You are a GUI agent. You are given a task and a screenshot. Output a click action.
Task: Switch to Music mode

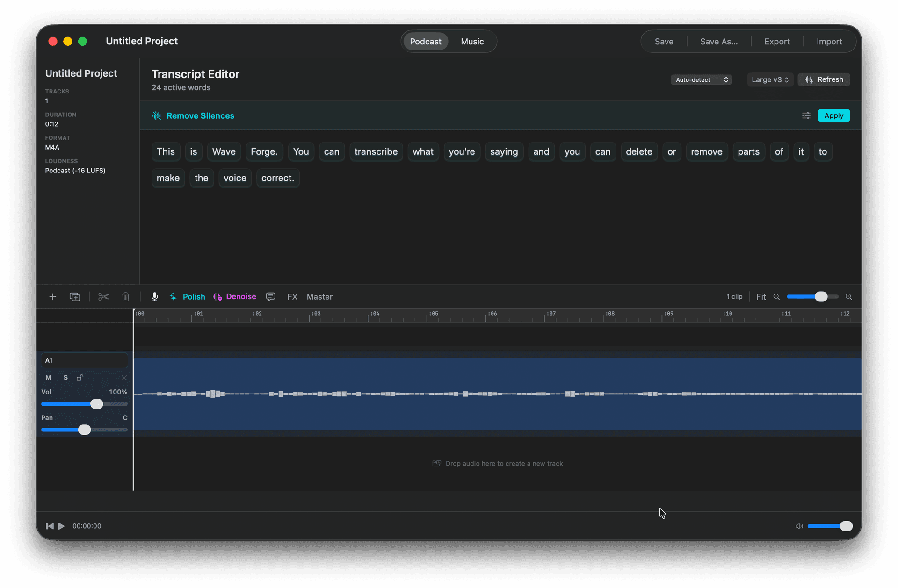click(472, 42)
